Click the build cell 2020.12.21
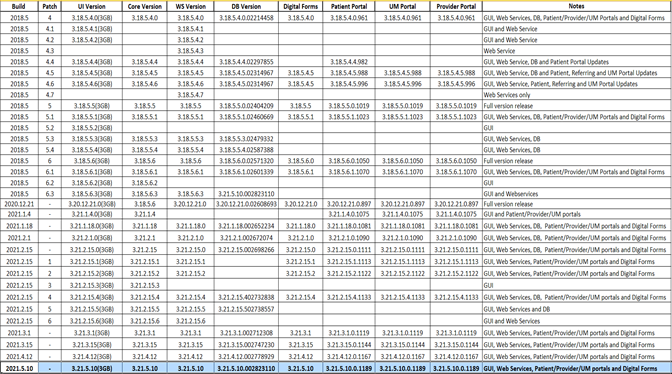This screenshot has height=374, width=672. pyautogui.click(x=19, y=204)
